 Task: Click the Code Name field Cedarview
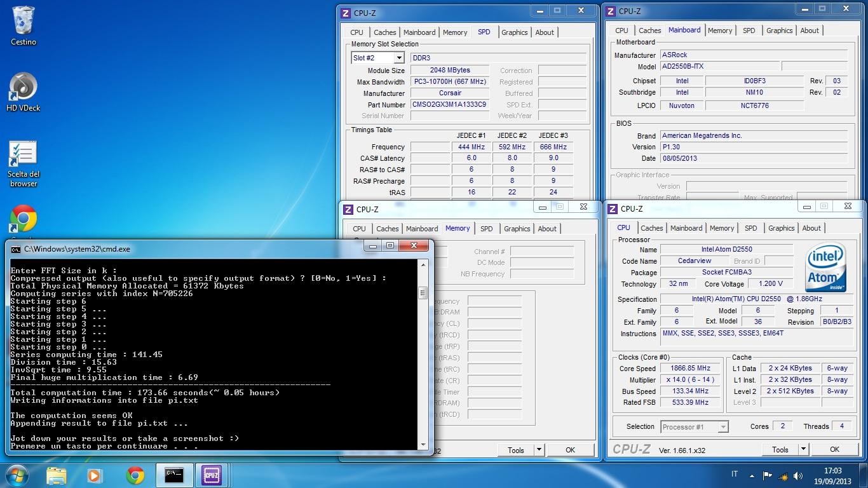point(695,261)
